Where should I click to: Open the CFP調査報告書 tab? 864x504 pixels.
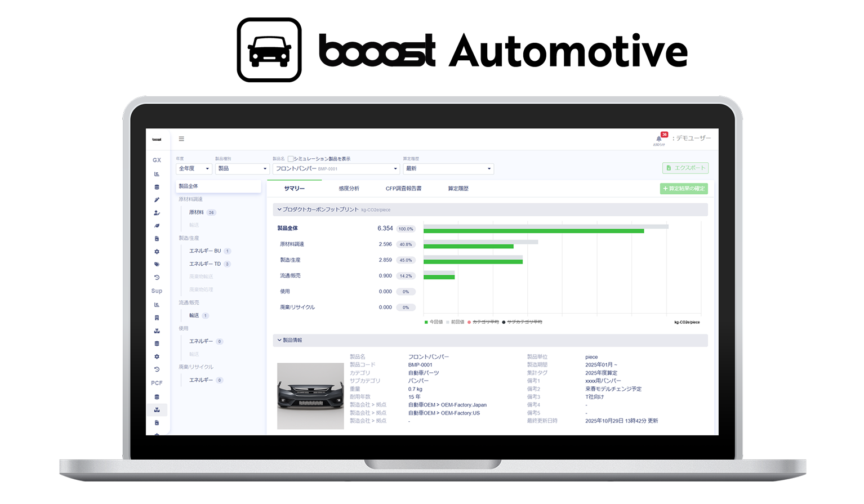click(404, 188)
